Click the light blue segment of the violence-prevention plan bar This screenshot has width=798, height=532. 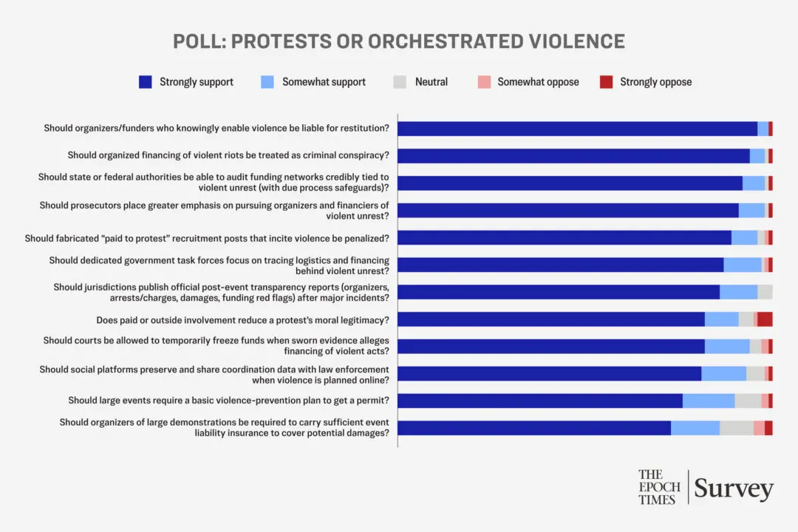click(x=709, y=400)
